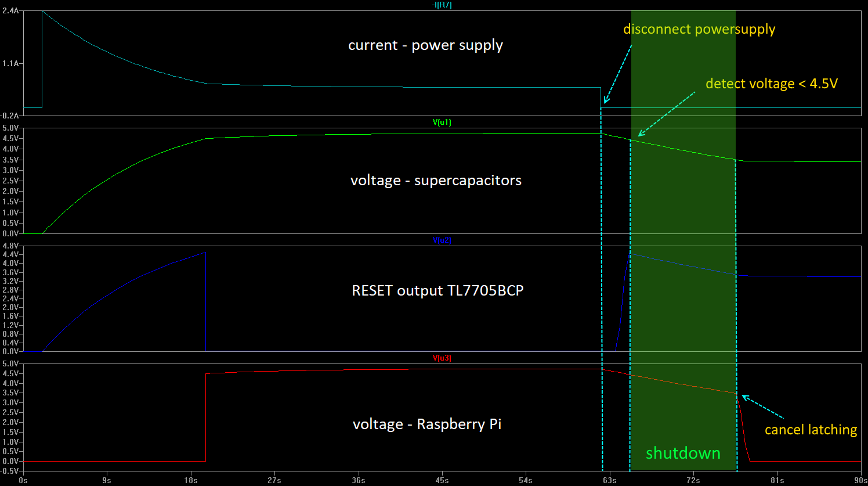Click 2.5V on the V(u1) axis

(10, 181)
